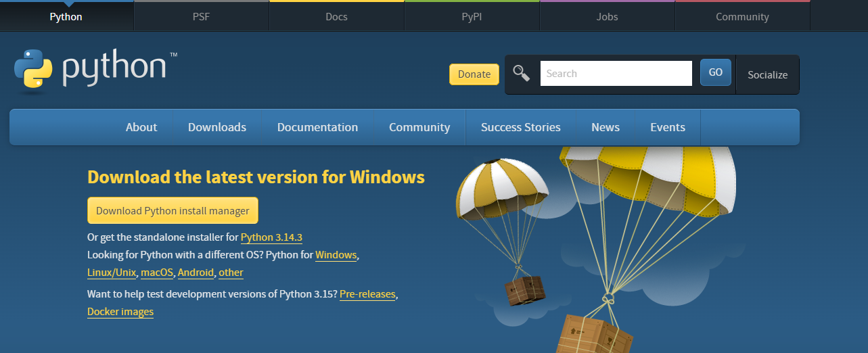Image resolution: width=868 pixels, height=353 pixels.
Task: Click inside the Search text field
Action: (x=616, y=74)
